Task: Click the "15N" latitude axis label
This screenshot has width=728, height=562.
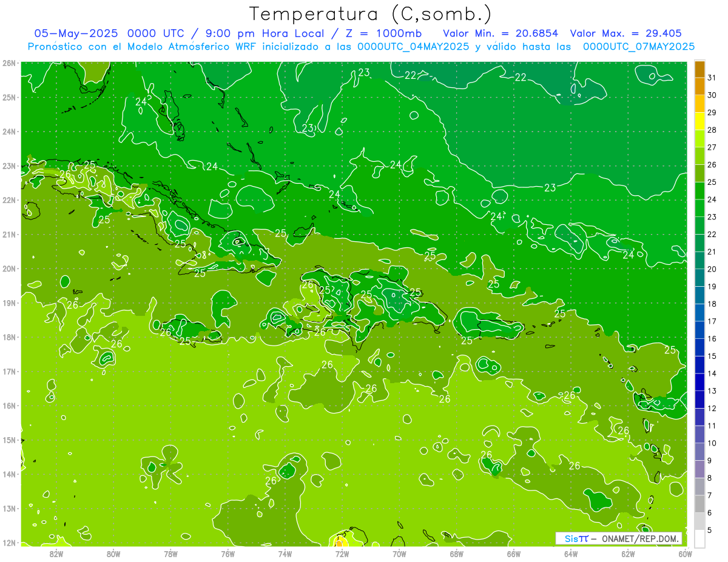Action: point(9,440)
